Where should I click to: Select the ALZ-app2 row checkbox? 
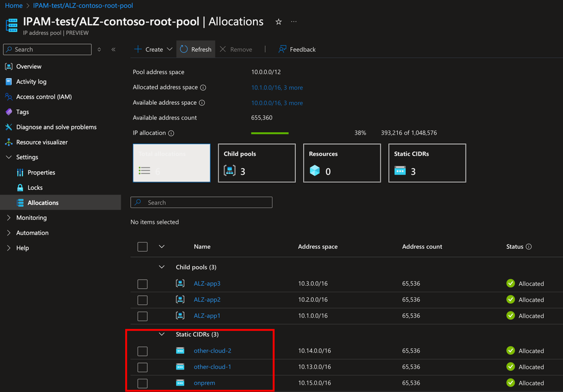(x=143, y=300)
